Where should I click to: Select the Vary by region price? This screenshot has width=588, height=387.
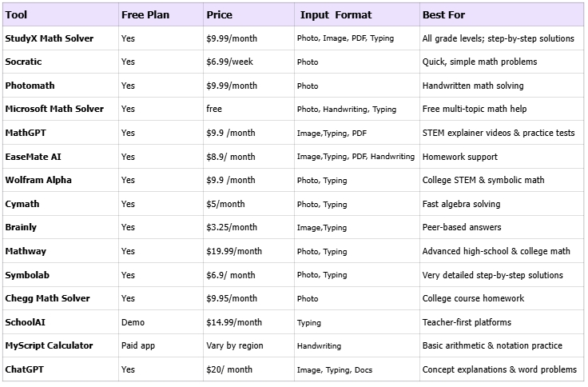tap(235, 345)
